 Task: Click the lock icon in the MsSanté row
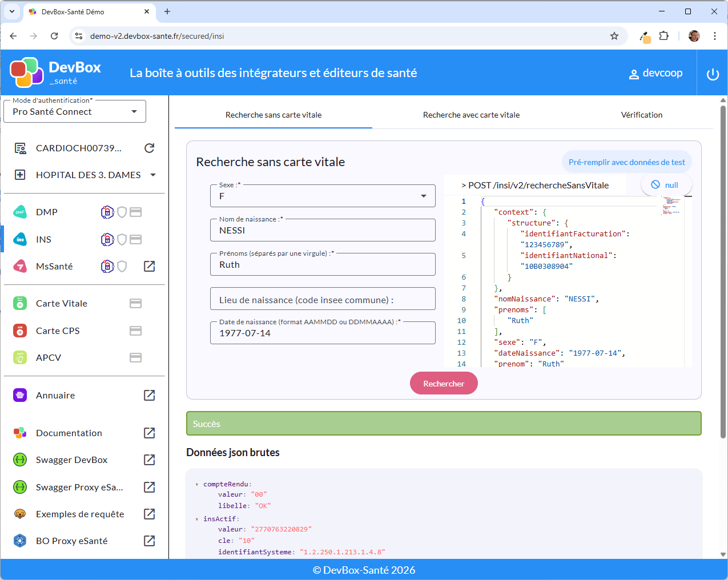(107, 266)
